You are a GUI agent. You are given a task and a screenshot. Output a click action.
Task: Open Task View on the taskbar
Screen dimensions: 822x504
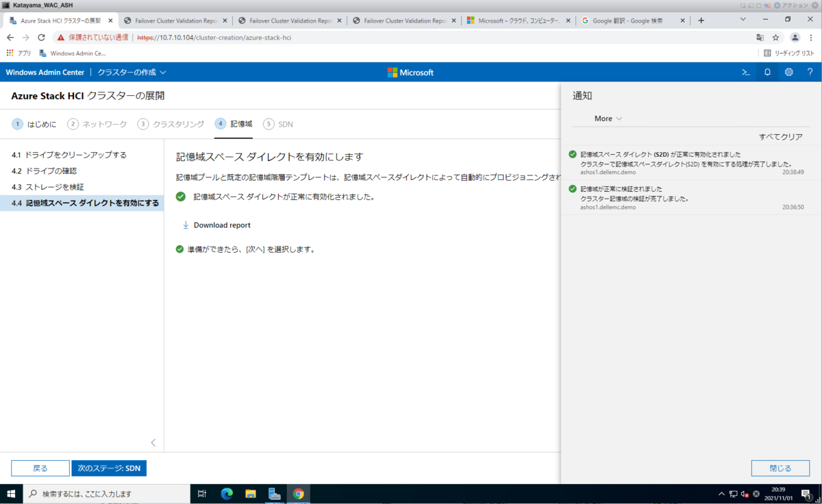point(201,493)
